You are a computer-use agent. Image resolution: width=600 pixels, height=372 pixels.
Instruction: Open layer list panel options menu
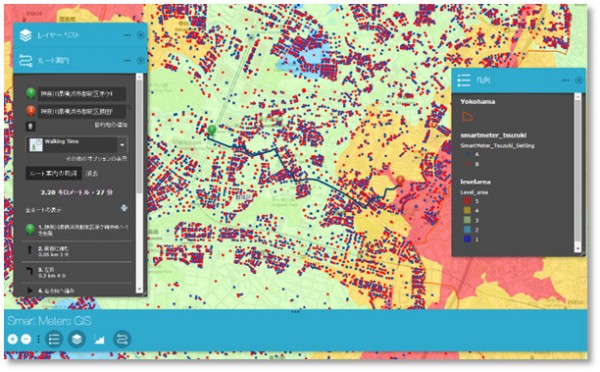click(x=127, y=35)
